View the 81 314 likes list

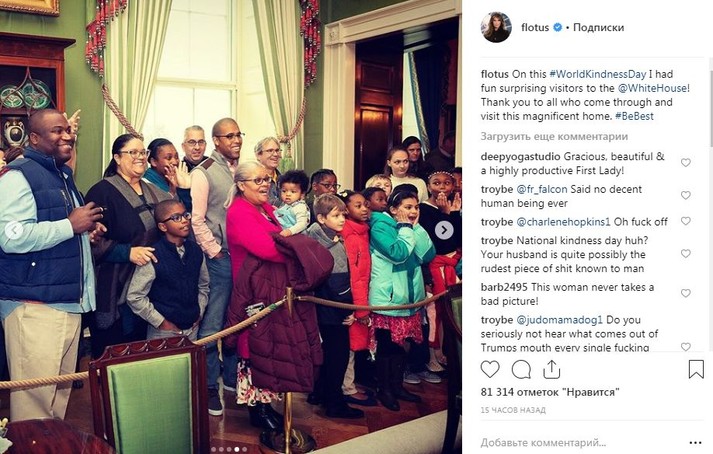click(x=550, y=392)
